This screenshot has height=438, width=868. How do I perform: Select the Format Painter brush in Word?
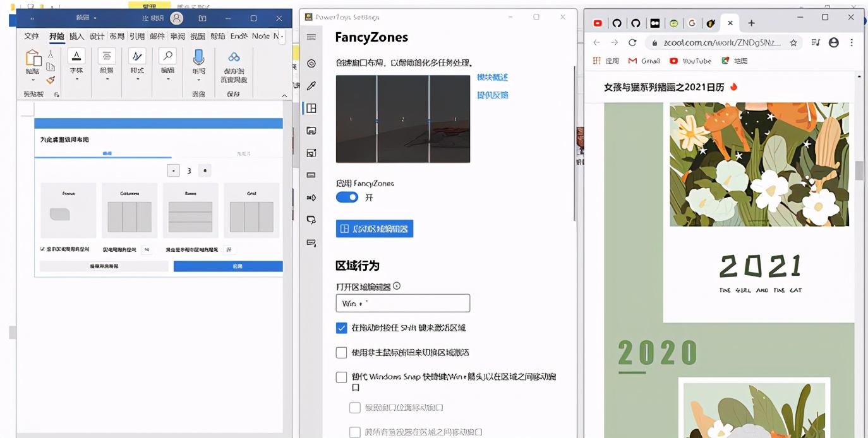(51, 80)
